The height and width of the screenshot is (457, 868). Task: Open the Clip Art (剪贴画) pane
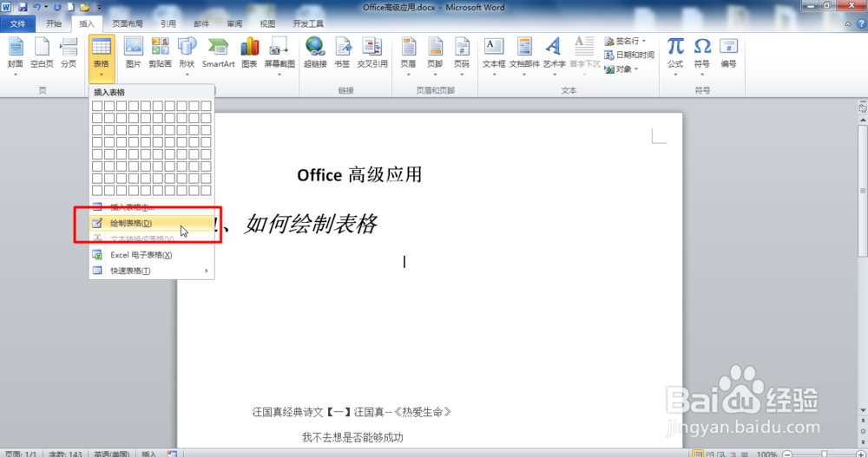pyautogui.click(x=160, y=53)
